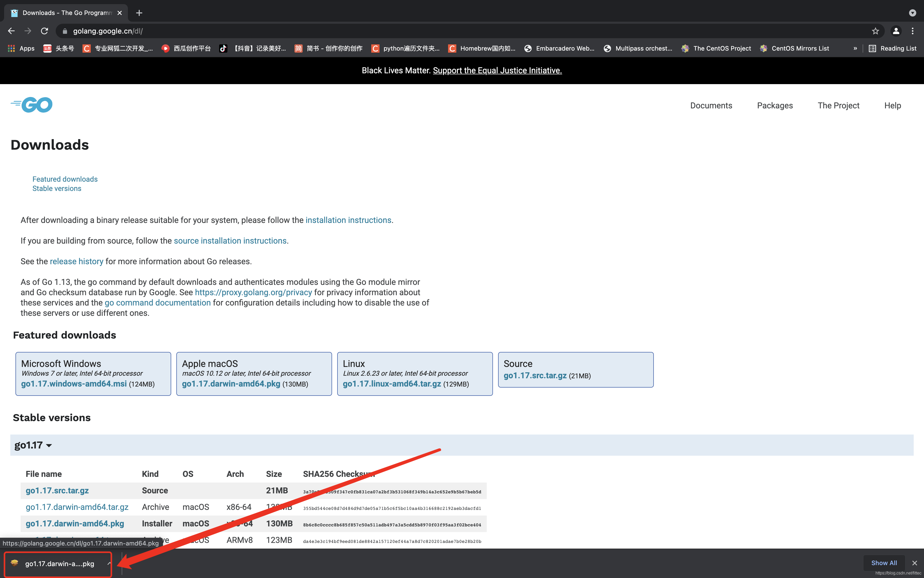Open the Reading List panel
924x578 pixels.
pos(893,49)
